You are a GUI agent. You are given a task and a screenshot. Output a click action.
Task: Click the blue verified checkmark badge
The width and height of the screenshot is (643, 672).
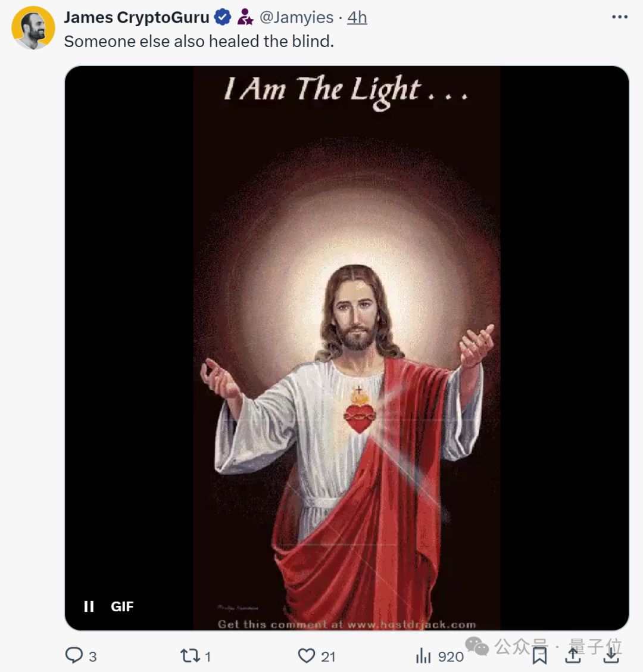tap(223, 17)
